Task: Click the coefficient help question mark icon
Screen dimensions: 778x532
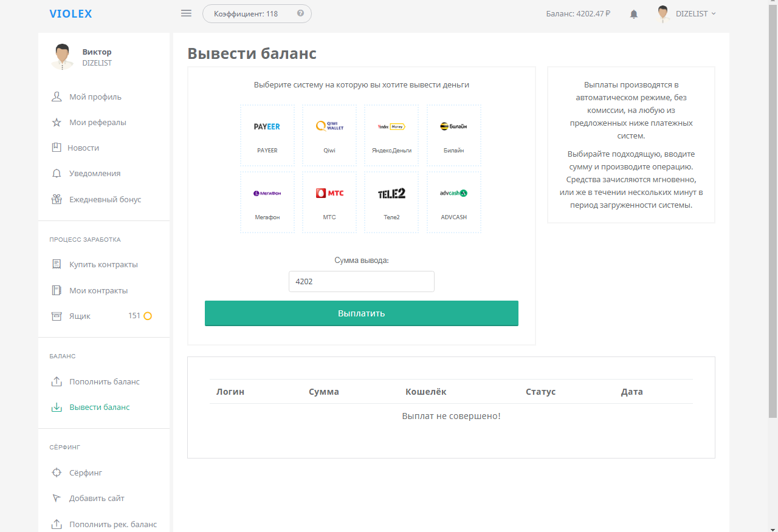Action: (300, 13)
